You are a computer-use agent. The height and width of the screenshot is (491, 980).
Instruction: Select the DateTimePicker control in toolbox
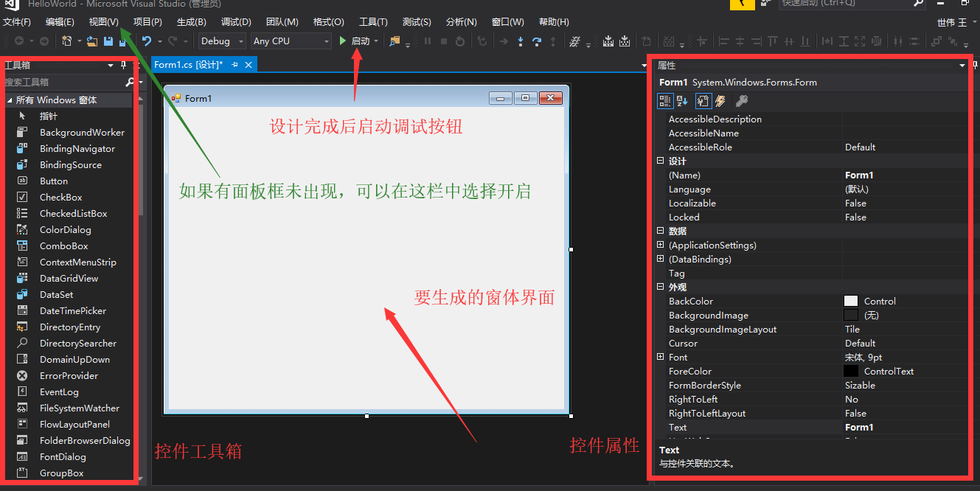point(74,310)
